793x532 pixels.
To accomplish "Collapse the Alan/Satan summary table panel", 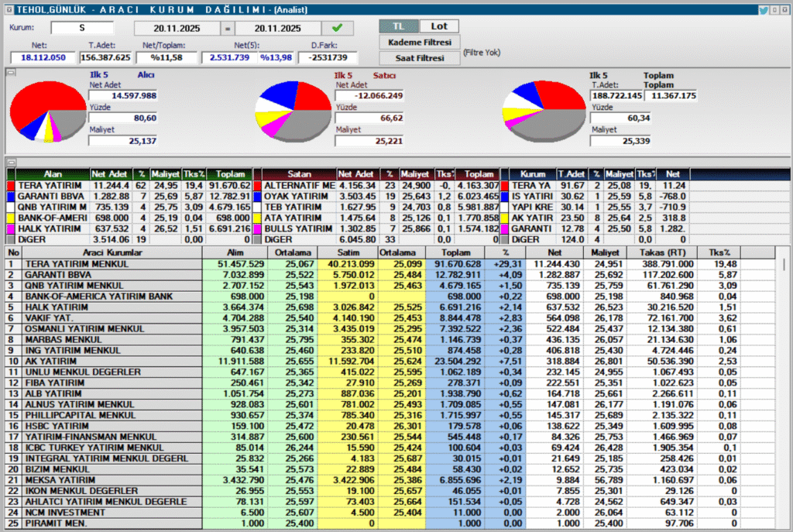I will pyautogui.click(x=11, y=163).
